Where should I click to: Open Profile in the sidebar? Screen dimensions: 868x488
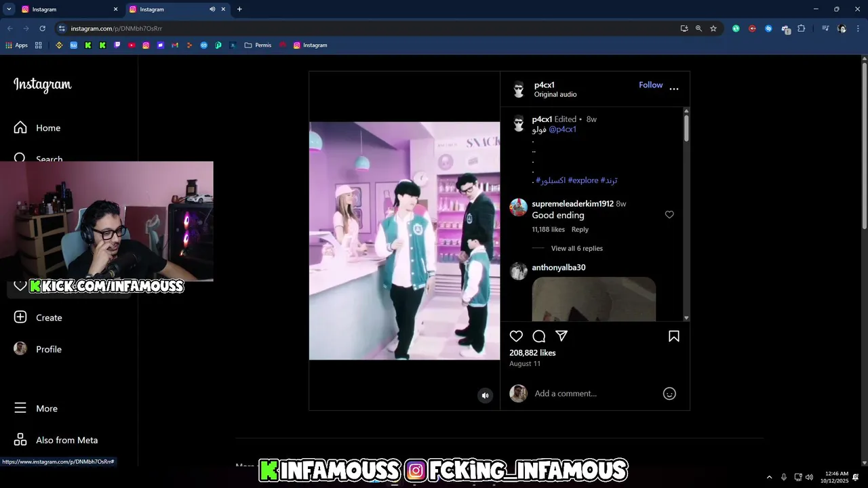[39, 349]
